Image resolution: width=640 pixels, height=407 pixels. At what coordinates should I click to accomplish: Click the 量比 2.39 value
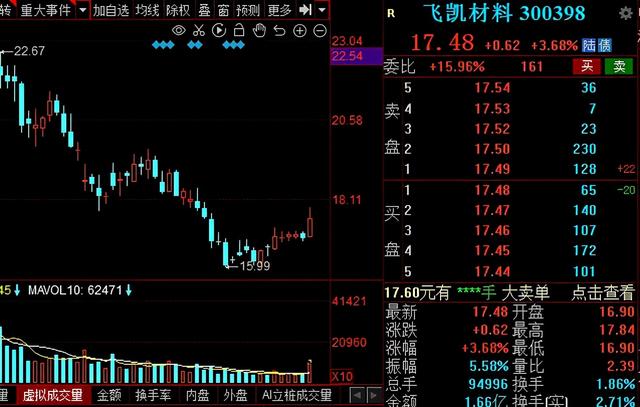coord(621,366)
